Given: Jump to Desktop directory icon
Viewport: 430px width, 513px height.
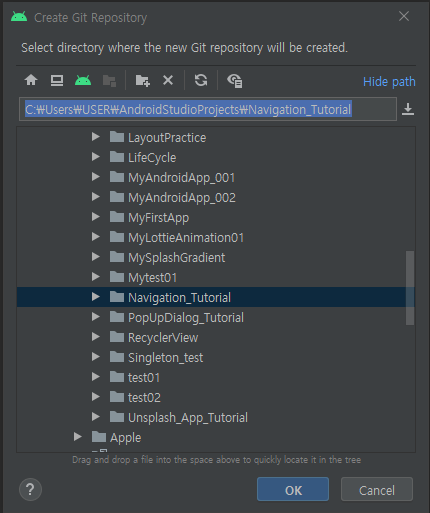Looking at the screenshot, I should (57, 80).
